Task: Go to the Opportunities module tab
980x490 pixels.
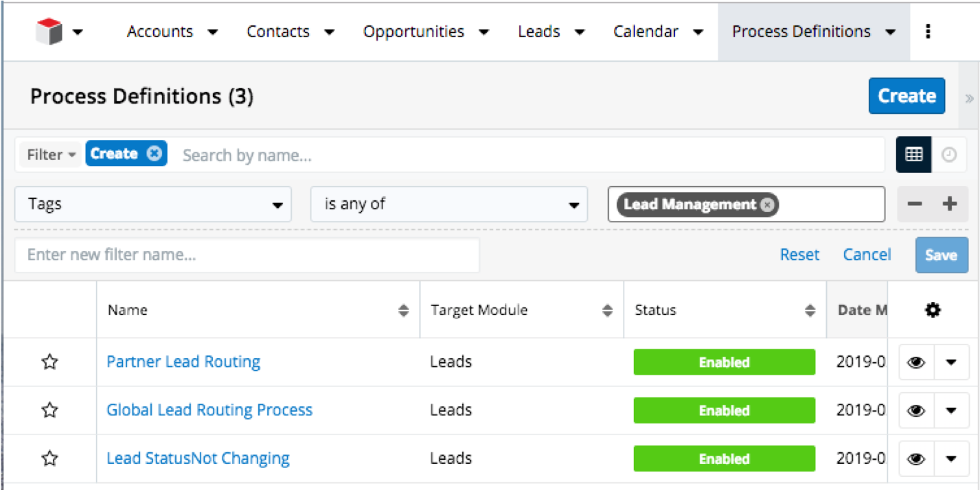Action: 413,32
